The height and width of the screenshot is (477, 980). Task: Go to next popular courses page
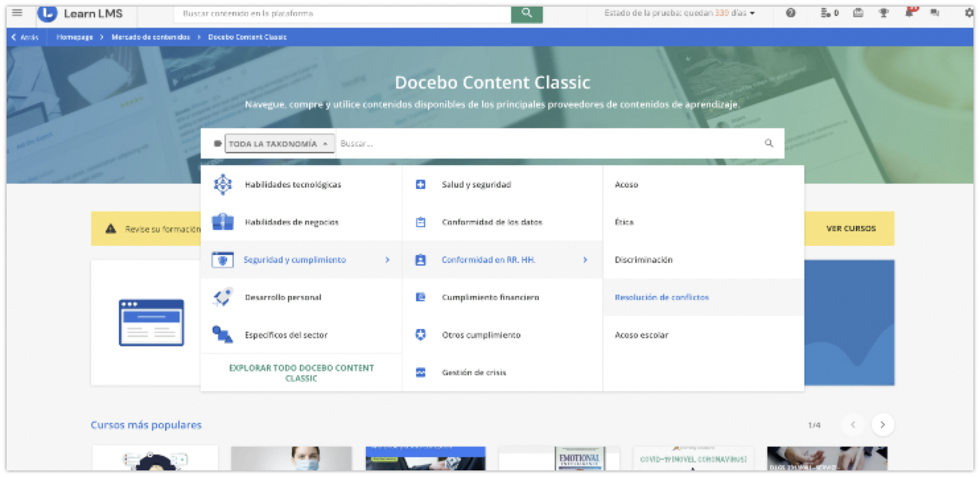coord(883,425)
